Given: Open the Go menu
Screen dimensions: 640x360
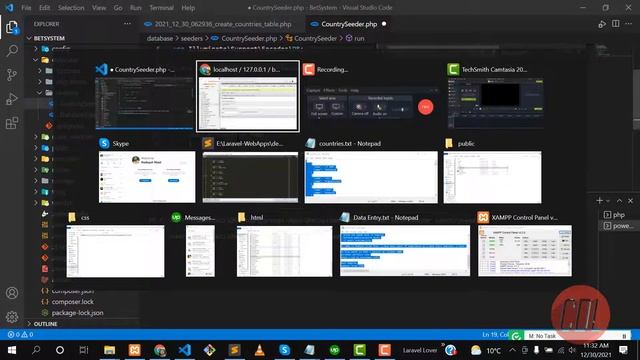Looking at the screenshot, I should point(118,8).
